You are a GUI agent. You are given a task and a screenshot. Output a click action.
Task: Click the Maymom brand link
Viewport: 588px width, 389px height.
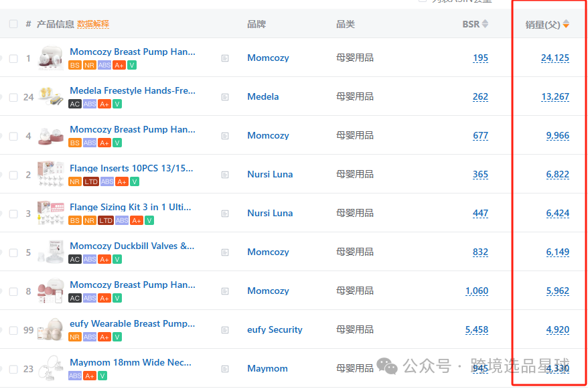(x=267, y=369)
